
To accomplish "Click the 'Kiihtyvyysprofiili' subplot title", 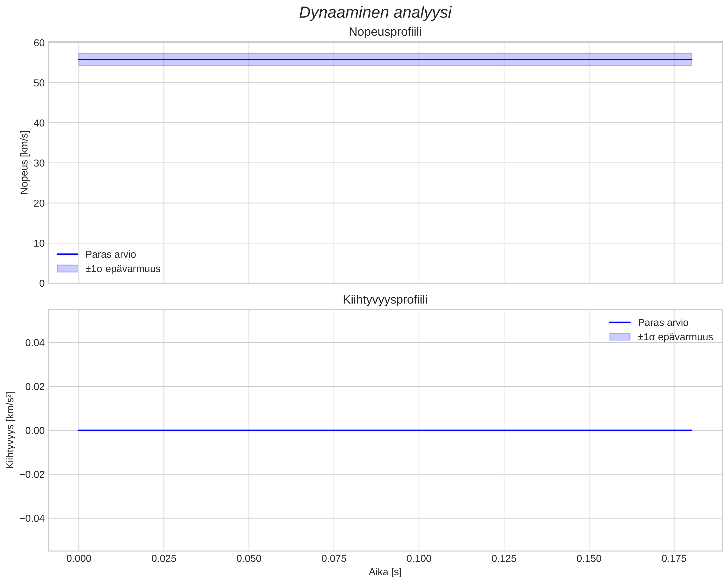I will pos(385,300).
